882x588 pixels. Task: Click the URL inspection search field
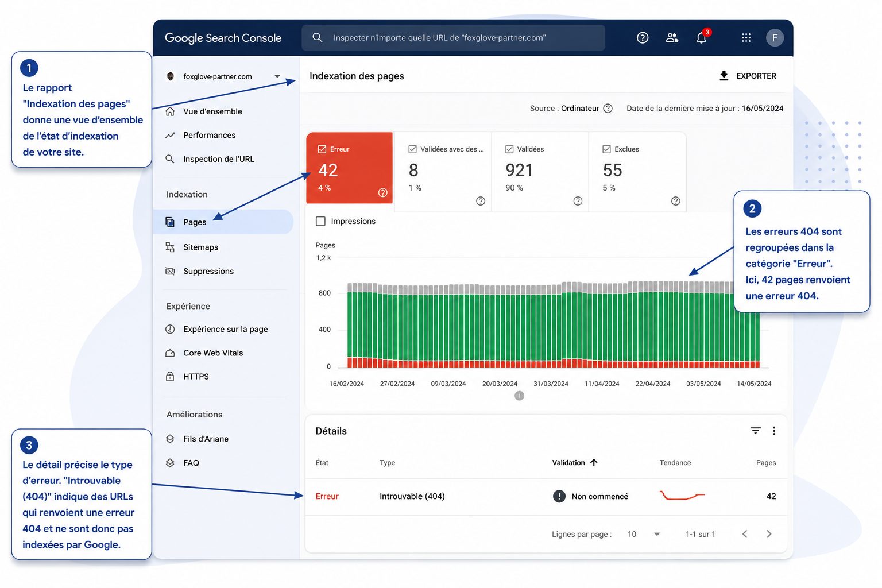tap(453, 38)
